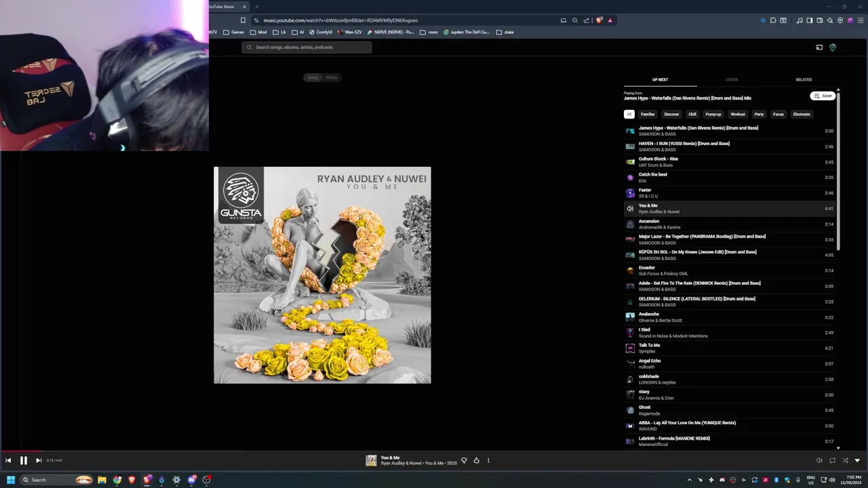Click the search songs, albums, artists field
868x488 pixels.
point(307,47)
